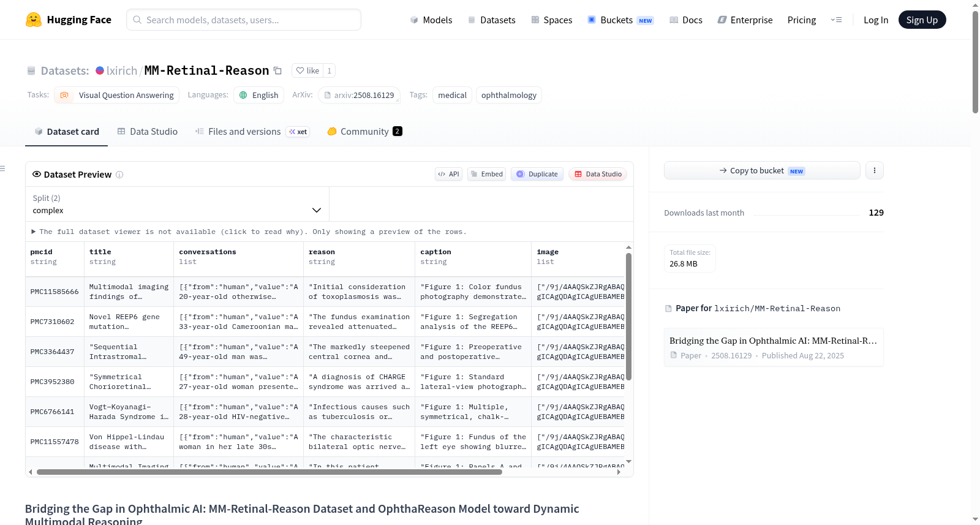Select the PMC11557478 cell

click(55, 442)
